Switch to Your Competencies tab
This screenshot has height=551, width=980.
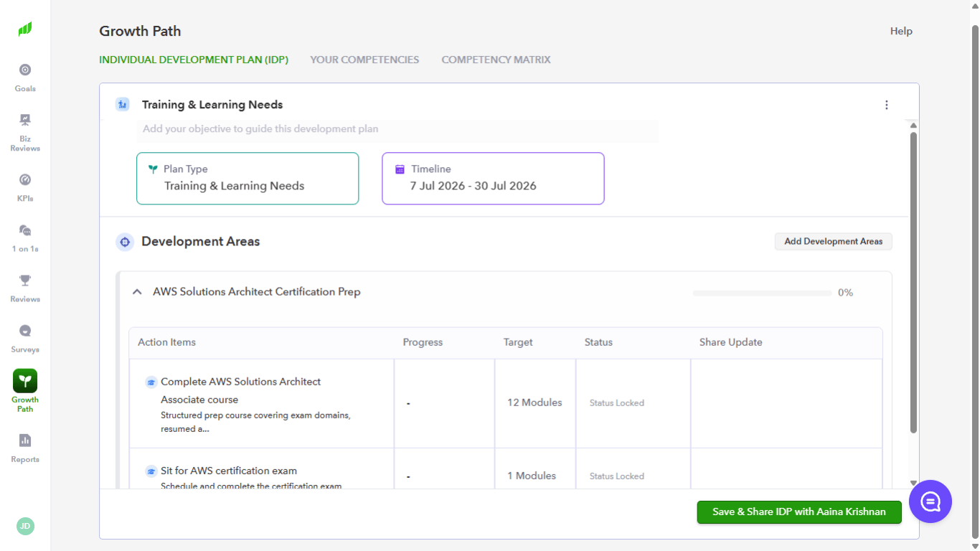coord(364,60)
